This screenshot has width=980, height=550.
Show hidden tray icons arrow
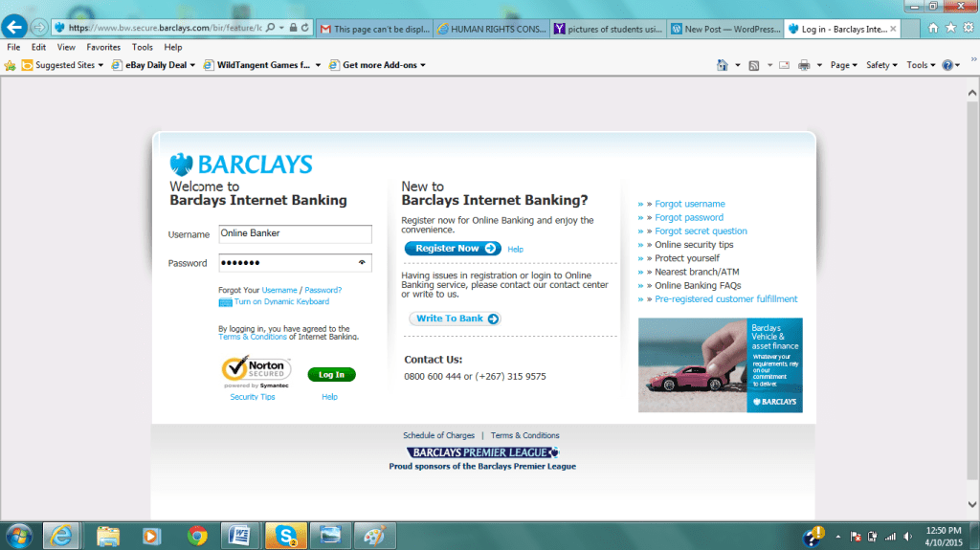click(x=838, y=537)
